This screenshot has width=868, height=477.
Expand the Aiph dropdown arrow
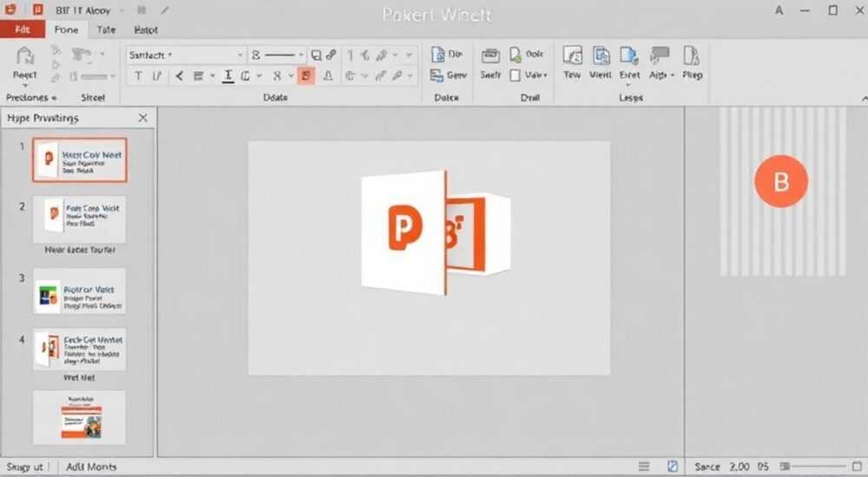click(672, 75)
